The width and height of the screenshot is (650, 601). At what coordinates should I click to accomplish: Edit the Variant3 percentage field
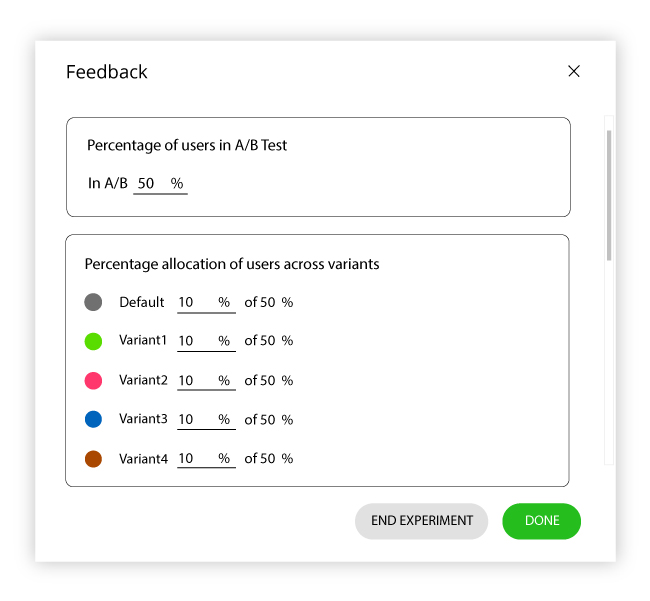[206, 419]
